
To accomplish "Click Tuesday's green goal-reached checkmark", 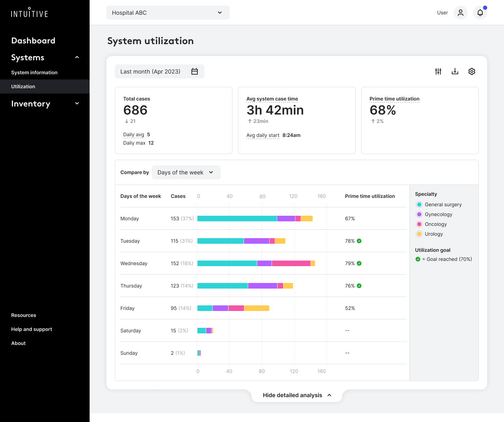I will click(359, 241).
